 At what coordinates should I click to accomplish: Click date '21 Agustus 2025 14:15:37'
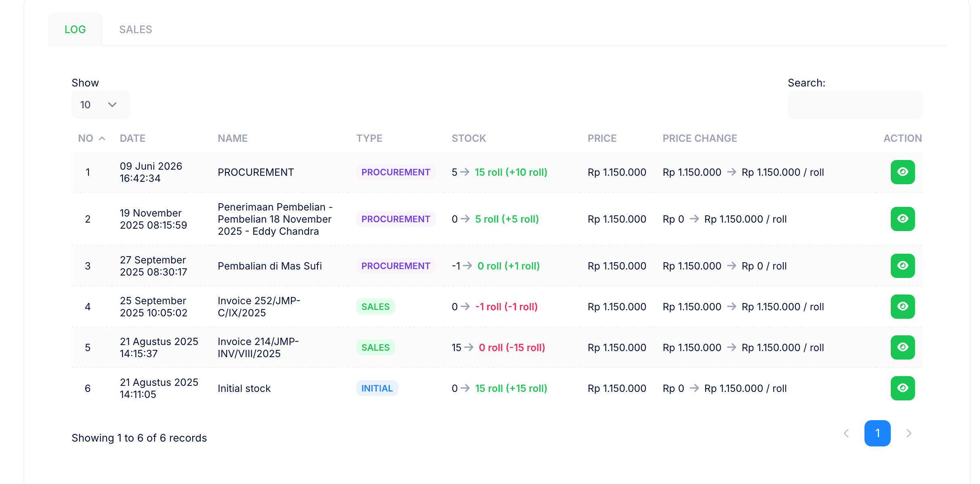pyautogui.click(x=159, y=347)
